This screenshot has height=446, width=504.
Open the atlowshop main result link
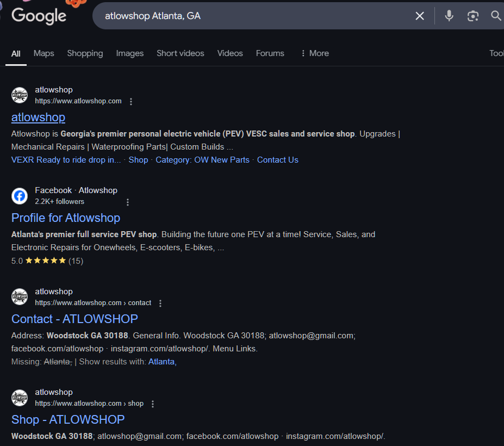point(38,117)
